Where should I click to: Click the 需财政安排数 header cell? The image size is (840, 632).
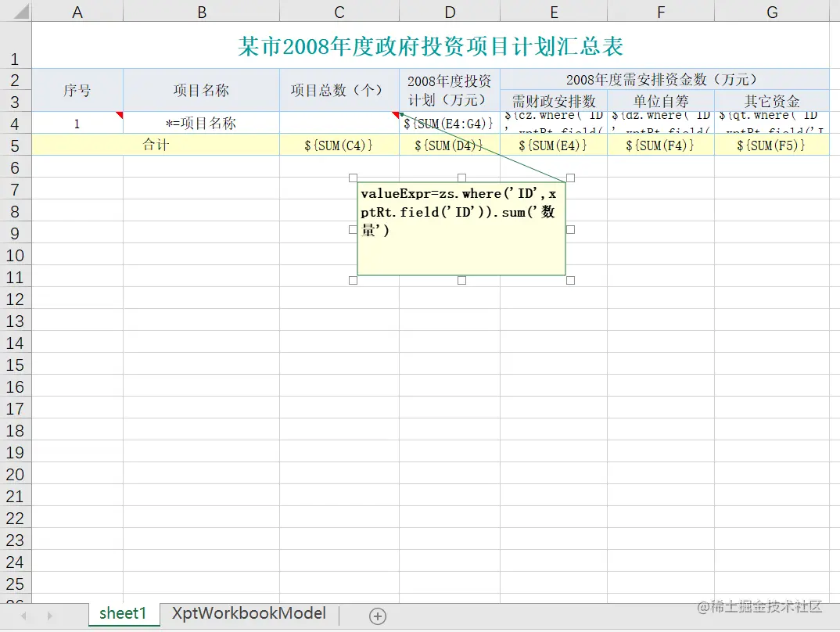pos(554,101)
